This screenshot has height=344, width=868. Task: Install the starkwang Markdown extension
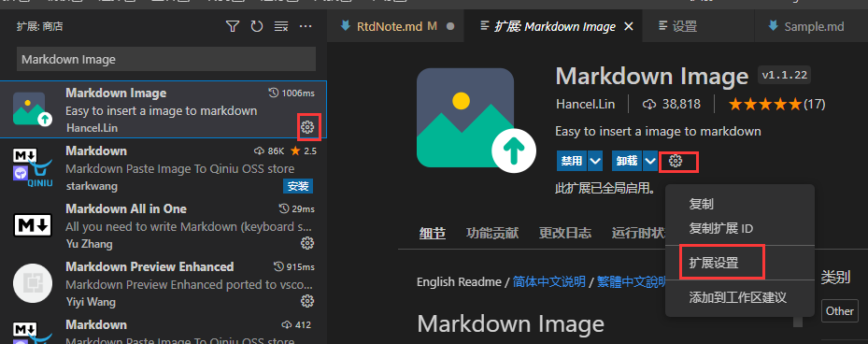click(x=298, y=186)
